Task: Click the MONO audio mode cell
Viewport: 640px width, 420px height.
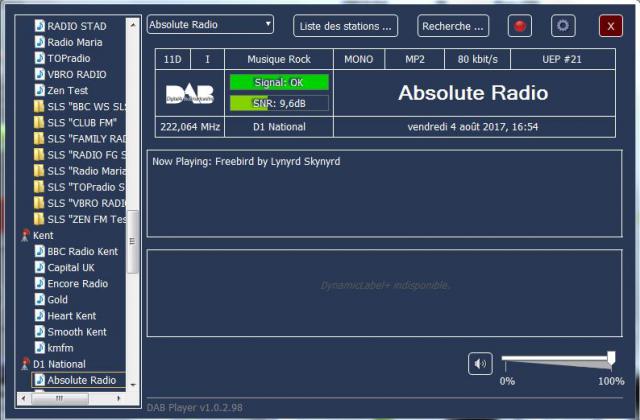Action: tap(358, 59)
